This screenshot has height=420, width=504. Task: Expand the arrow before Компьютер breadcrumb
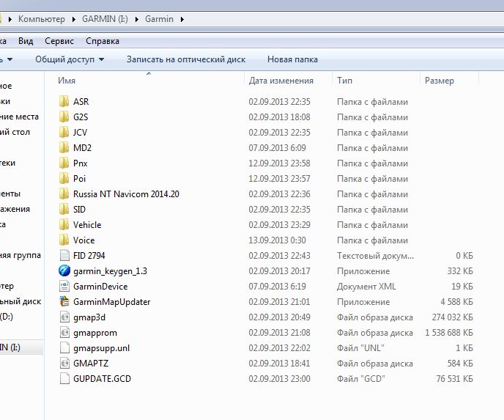pyautogui.click(x=10, y=20)
